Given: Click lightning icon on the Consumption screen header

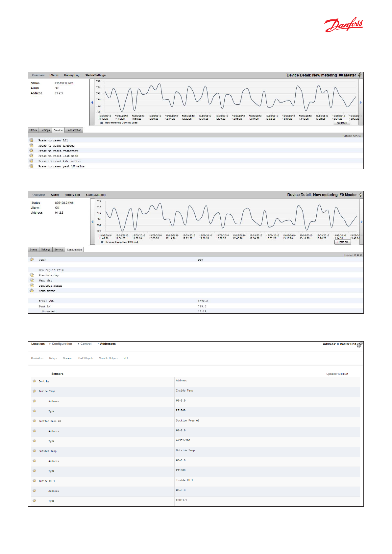Looking at the screenshot, I should click(x=360, y=195).
